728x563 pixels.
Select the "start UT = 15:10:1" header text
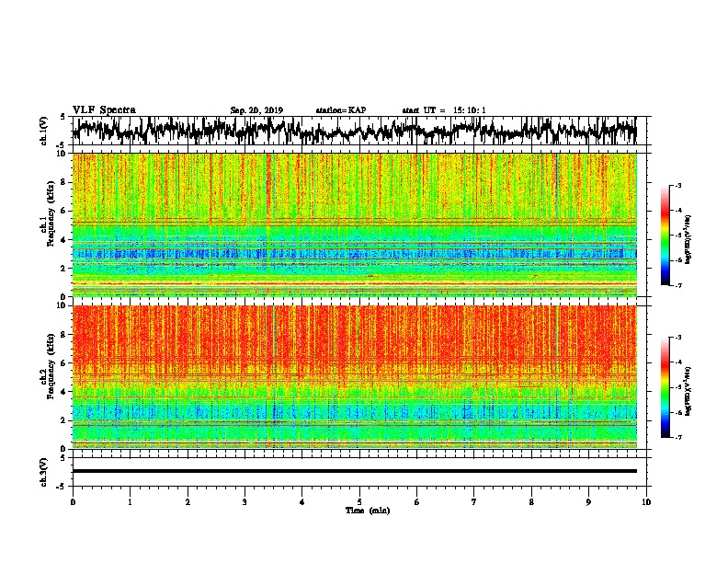pyautogui.click(x=444, y=110)
